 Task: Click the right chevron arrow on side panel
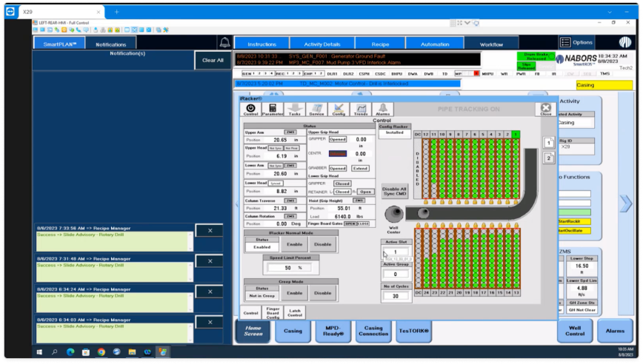pyautogui.click(x=625, y=203)
